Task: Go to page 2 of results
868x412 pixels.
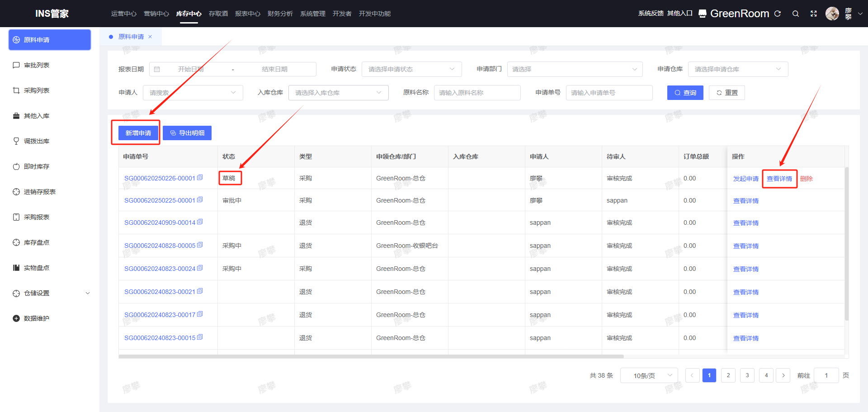Action: [728, 375]
